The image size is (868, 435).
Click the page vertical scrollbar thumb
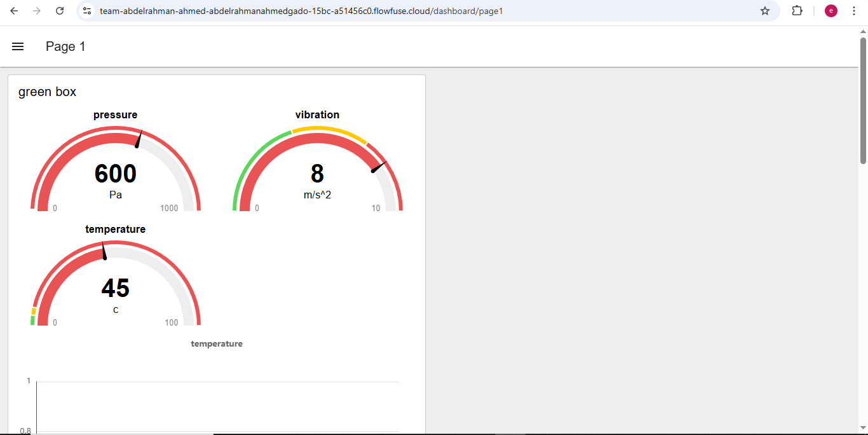point(863,100)
